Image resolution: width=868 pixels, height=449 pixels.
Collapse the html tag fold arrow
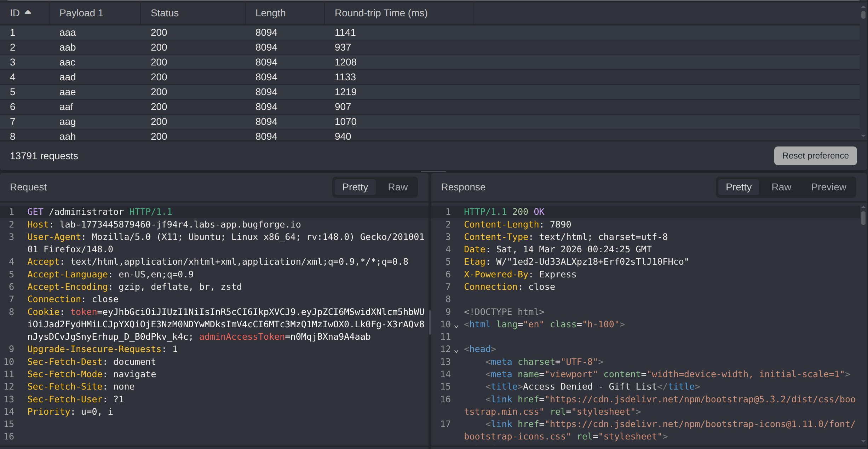[456, 326]
